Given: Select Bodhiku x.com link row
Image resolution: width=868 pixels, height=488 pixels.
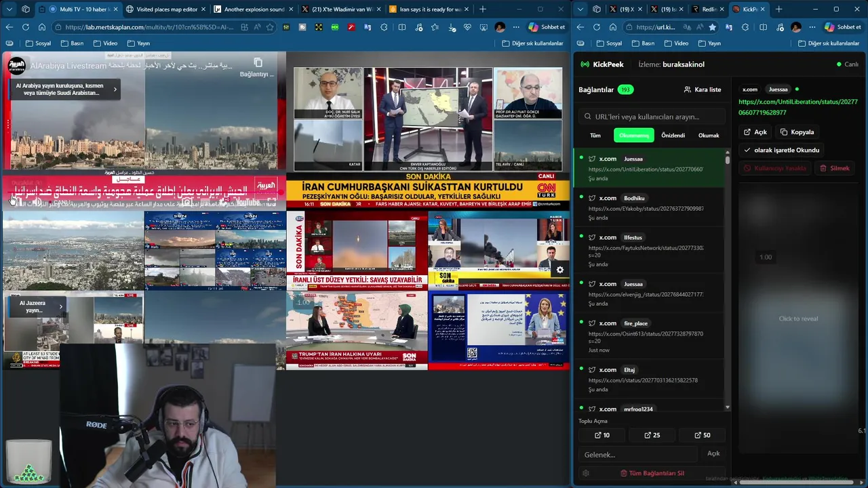Looking at the screenshot, I should pos(650,207).
